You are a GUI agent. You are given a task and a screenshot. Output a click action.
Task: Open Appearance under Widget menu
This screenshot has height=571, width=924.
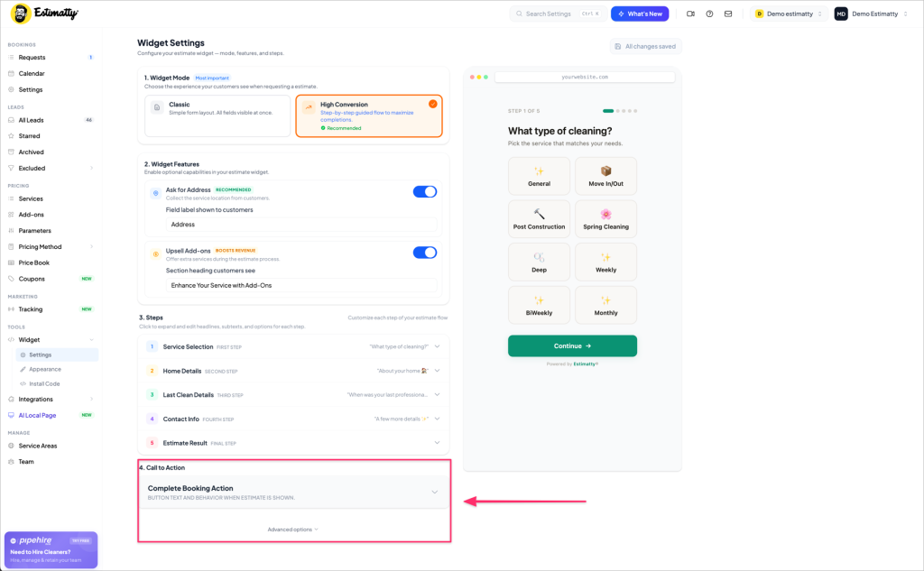click(45, 369)
